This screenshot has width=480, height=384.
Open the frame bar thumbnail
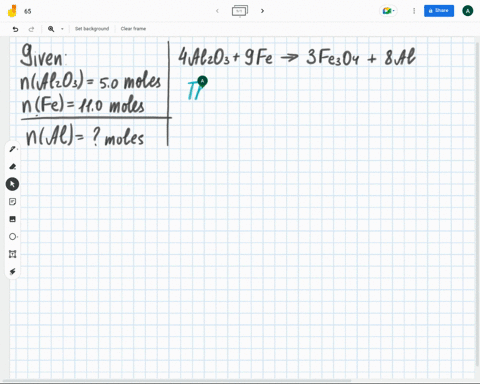click(x=240, y=11)
